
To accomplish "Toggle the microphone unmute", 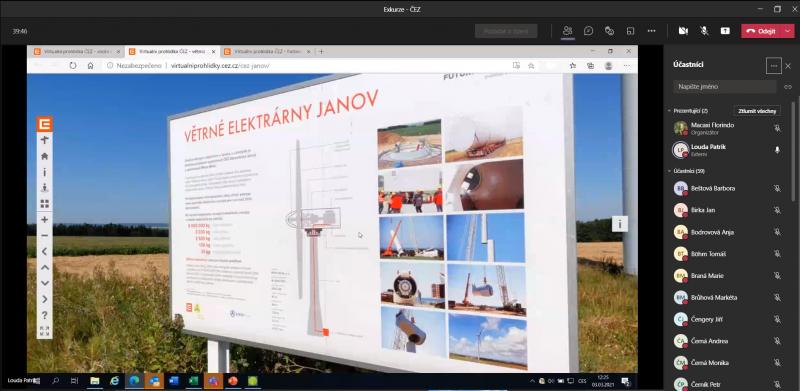I will (x=704, y=31).
